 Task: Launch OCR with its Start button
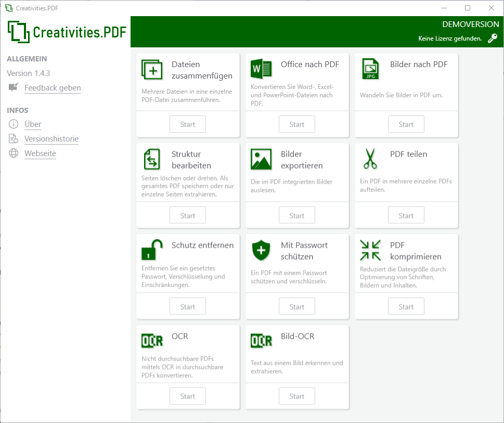187,396
